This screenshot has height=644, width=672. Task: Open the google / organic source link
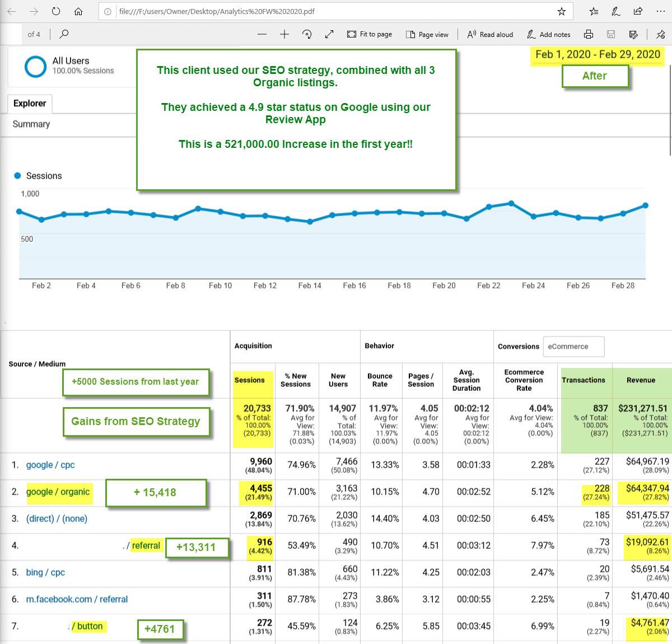[x=58, y=492]
